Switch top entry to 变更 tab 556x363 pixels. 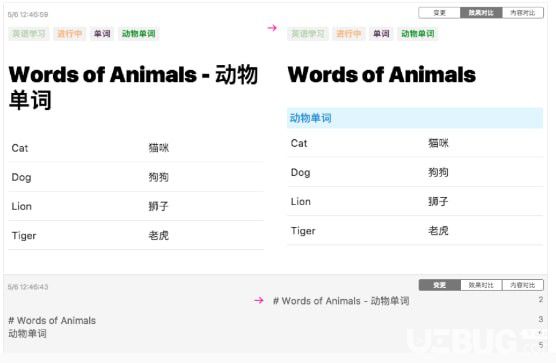(439, 13)
